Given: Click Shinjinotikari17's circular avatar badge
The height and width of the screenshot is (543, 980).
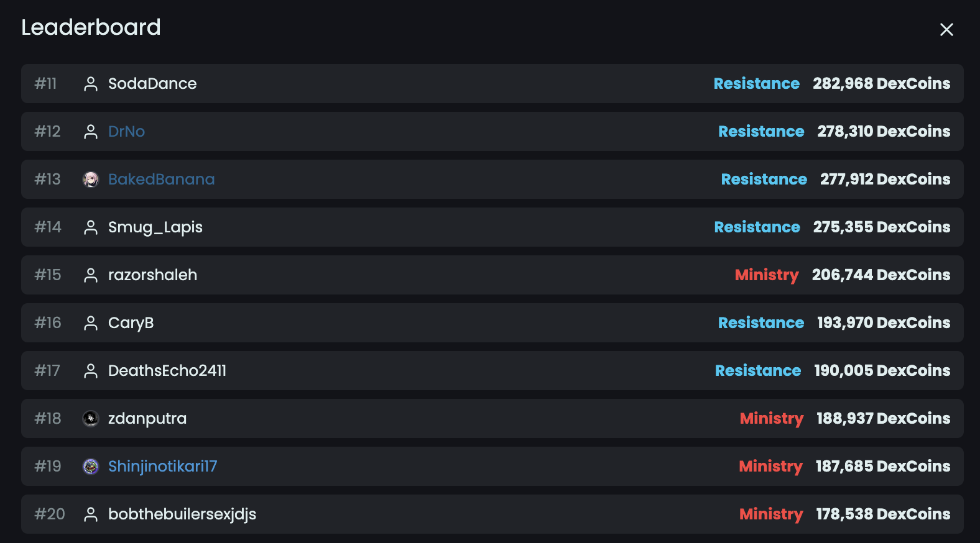Looking at the screenshot, I should point(91,466).
